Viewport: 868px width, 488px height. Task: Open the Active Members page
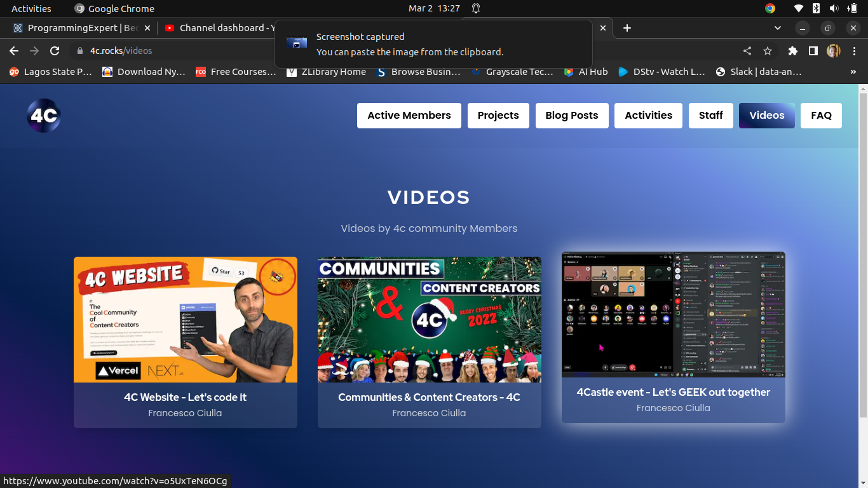[x=409, y=116]
